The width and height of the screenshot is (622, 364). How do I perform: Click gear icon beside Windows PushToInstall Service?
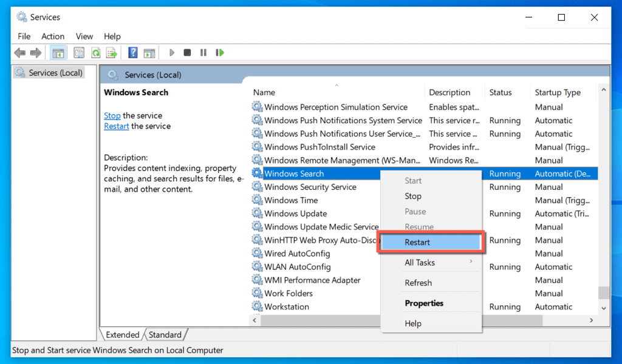click(x=257, y=147)
